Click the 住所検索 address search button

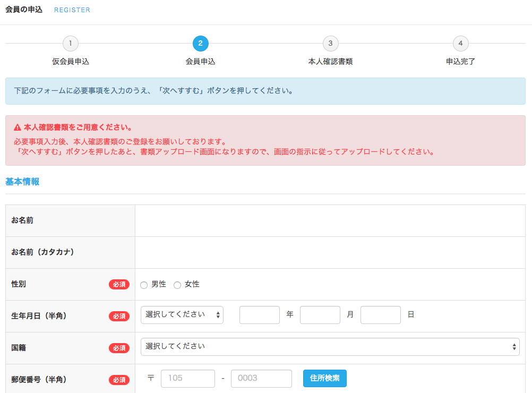pos(325,379)
